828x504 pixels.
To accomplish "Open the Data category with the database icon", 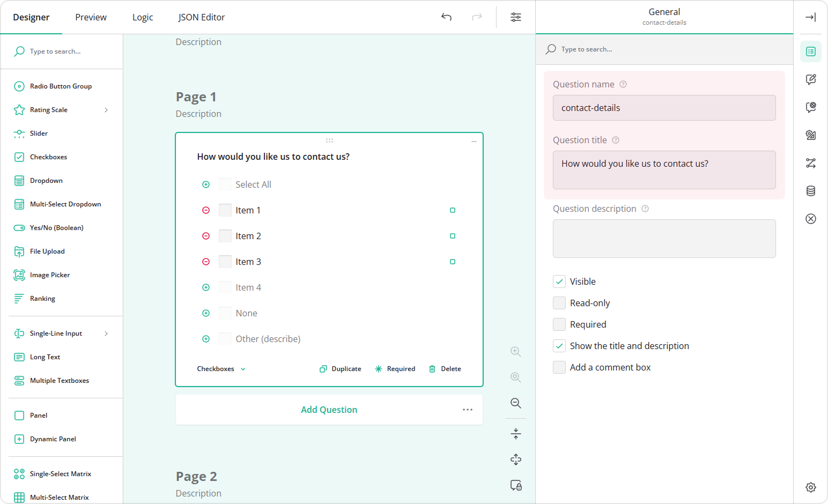I will click(810, 191).
